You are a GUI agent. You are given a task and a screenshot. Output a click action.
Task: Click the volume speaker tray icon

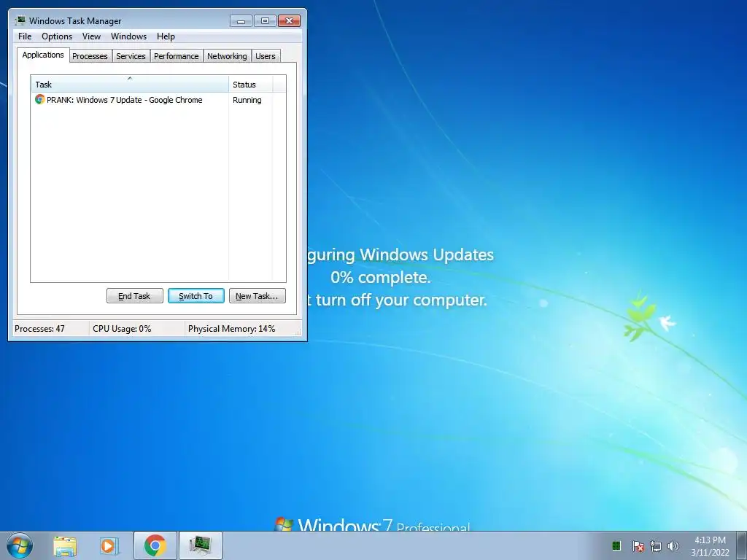click(x=673, y=545)
